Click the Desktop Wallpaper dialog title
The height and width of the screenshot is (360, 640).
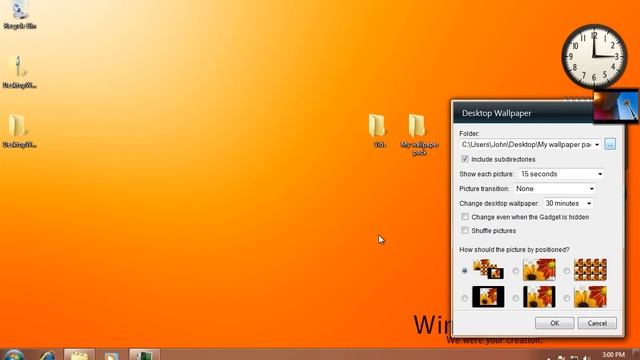tap(496, 113)
